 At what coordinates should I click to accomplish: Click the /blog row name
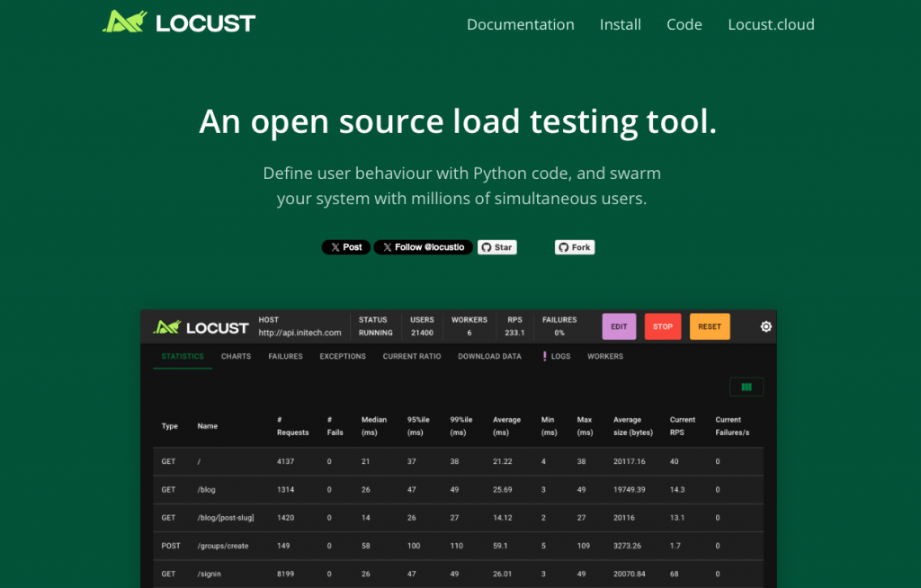(x=206, y=489)
